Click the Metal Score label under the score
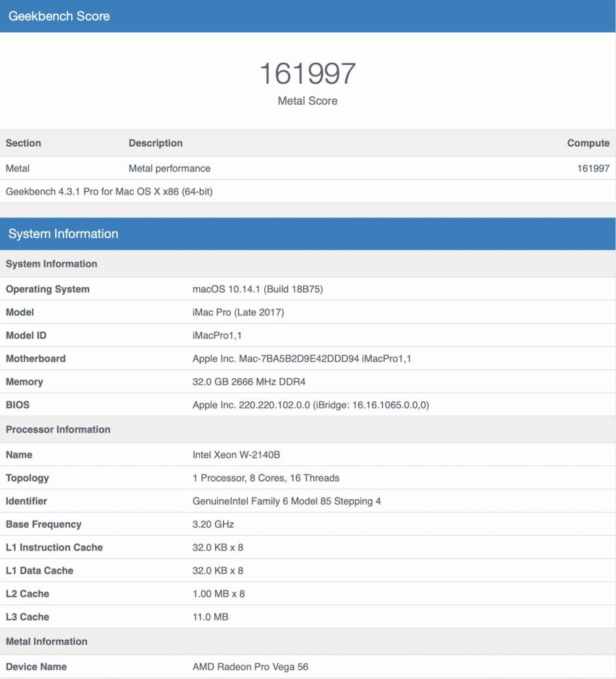 (x=307, y=101)
